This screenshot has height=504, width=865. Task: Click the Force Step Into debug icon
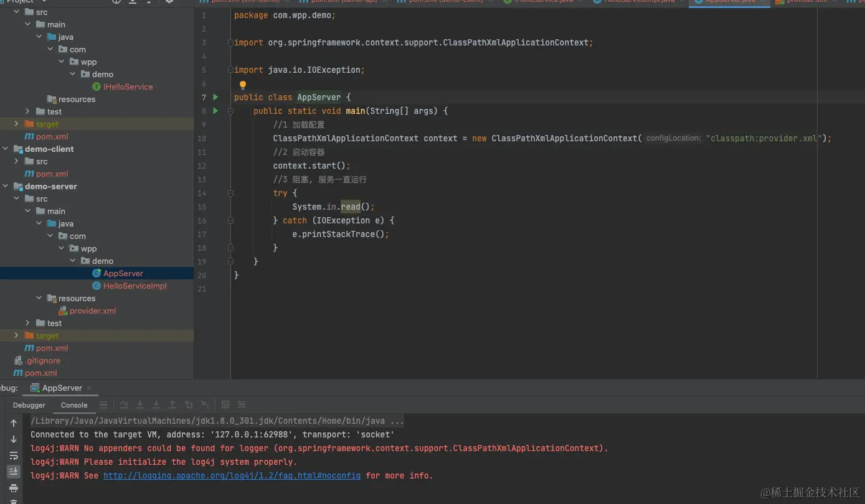[x=156, y=404]
